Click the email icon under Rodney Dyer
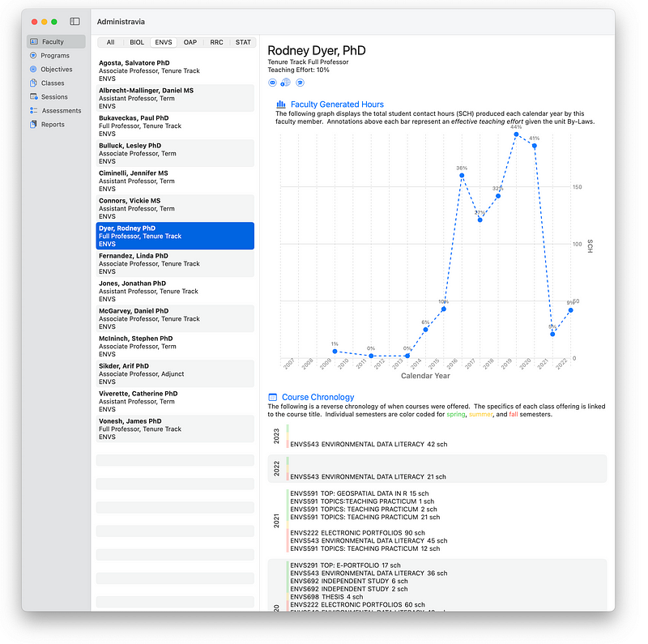 point(273,83)
